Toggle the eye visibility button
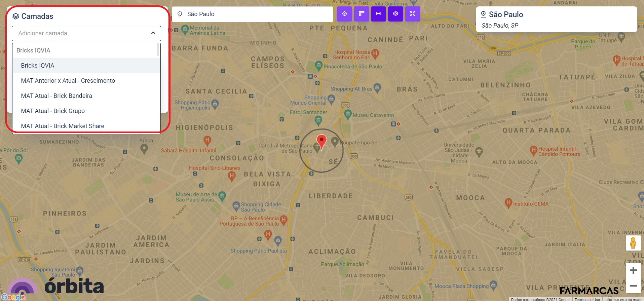This screenshot has width=644, height=301. tap(395, 14)
